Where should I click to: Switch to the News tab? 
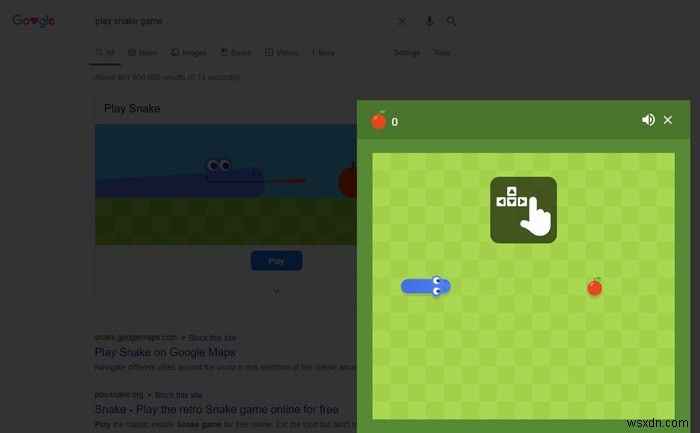(x=143, y=53)
